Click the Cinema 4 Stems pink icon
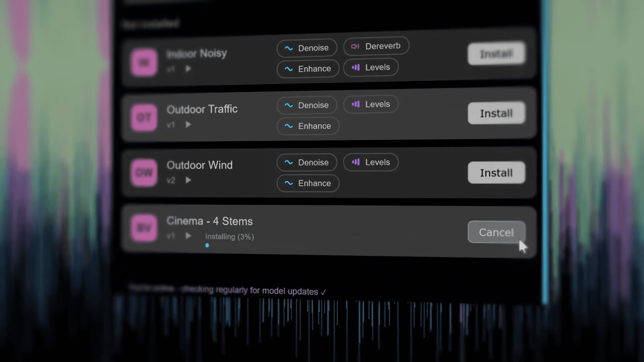This screenshot has height=362, width=644. coord(144,228)
